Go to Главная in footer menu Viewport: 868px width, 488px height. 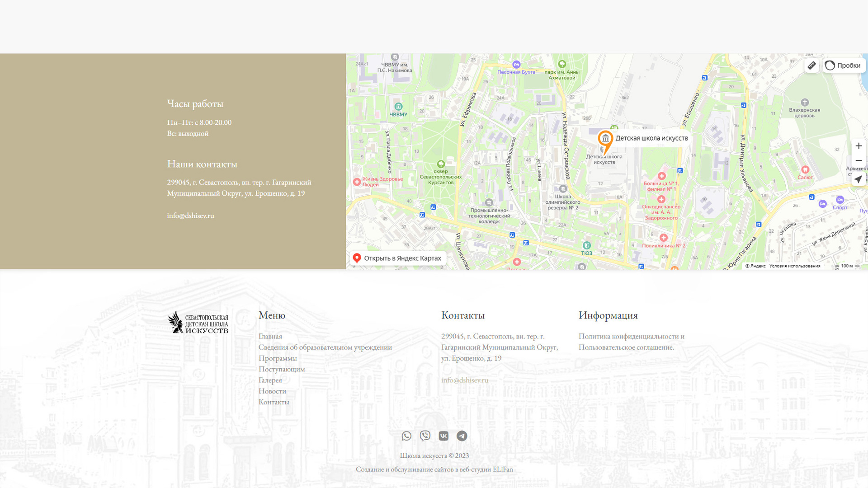point(270,336)
